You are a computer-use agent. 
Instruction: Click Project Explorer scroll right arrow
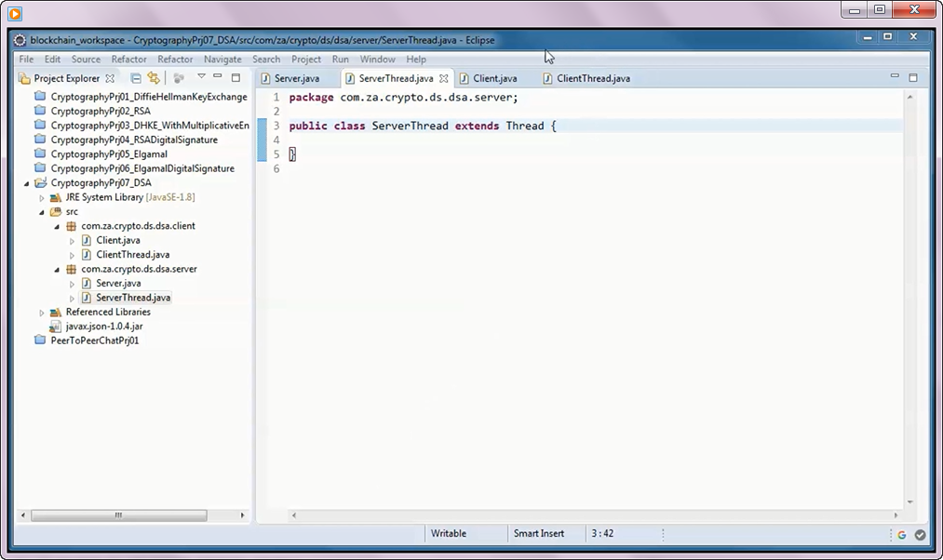coord(242,515)
